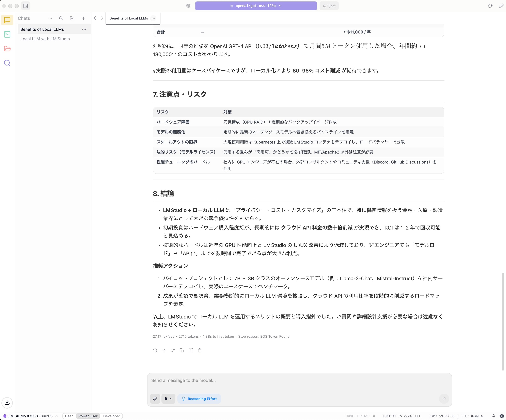Open My Models folder sidebar icon
The height and width of the screenshot is (420, 506).
point(7,49)
